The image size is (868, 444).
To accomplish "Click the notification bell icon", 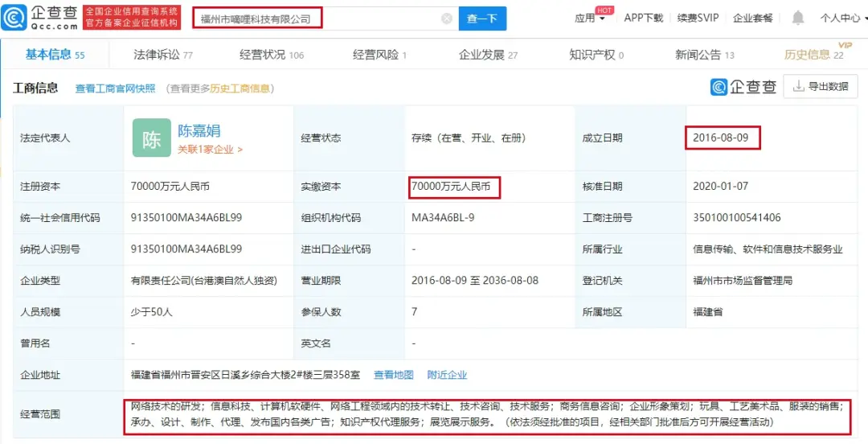I will [798, 18].
